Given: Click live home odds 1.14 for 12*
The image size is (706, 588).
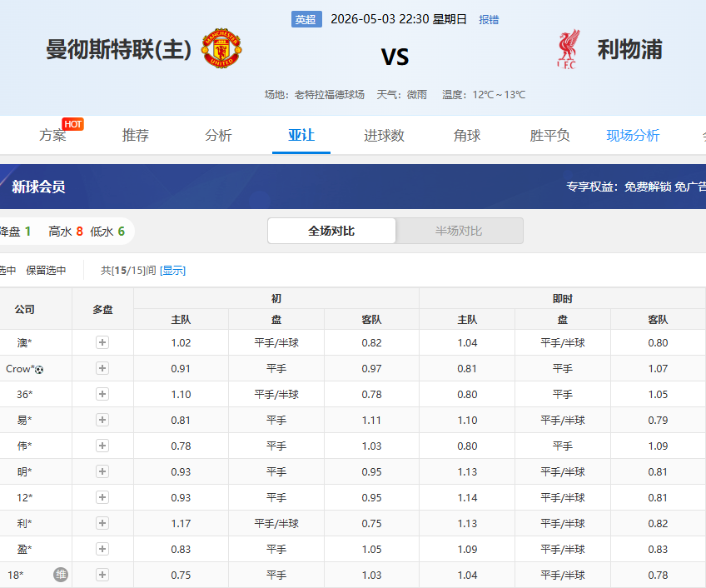Looking at the screenshot, I should 467,497.
